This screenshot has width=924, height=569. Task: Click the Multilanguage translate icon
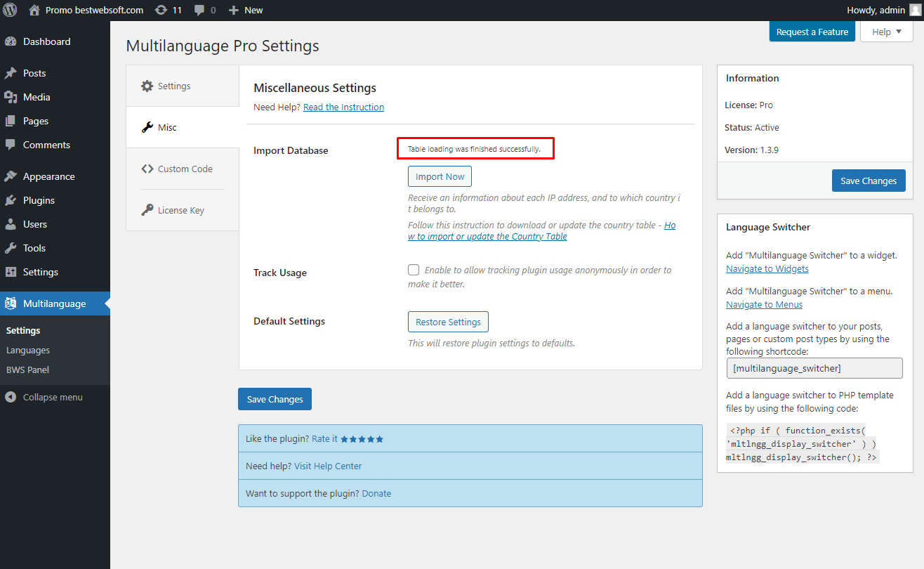click(11, 303)
